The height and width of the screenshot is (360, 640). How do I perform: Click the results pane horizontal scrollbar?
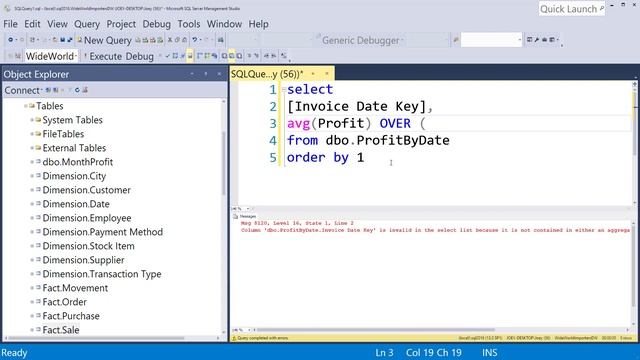coord(376,330)
